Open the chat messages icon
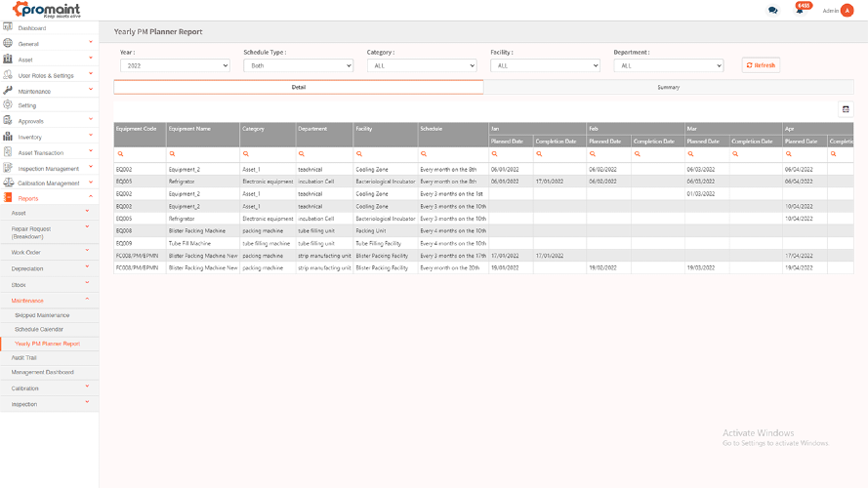The width and height of the screenshot is (868, 488). pos(772,11)
